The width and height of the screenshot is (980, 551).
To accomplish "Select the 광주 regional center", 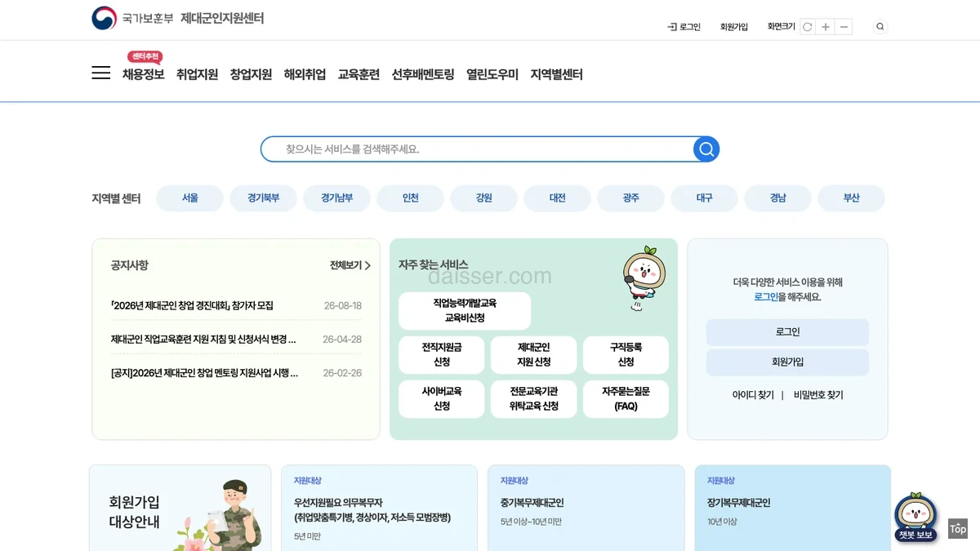I will pos(631,198).
